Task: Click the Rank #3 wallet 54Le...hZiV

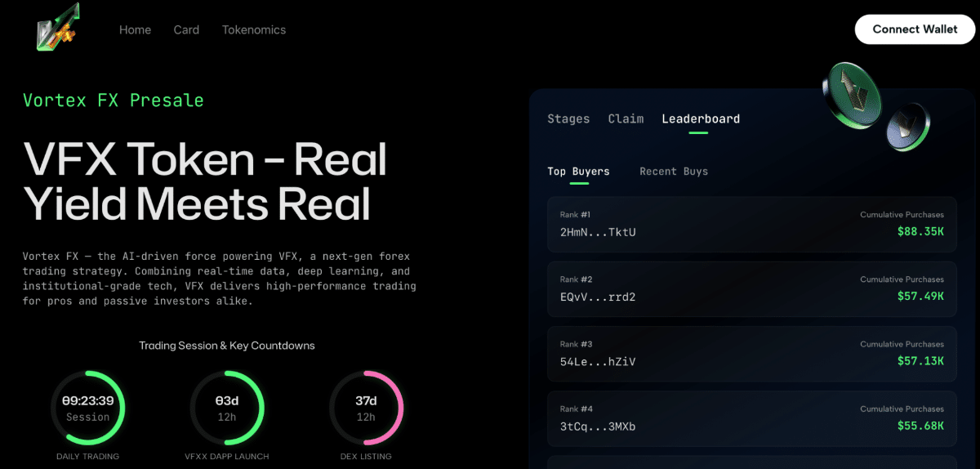Action: tap(598, 361)
